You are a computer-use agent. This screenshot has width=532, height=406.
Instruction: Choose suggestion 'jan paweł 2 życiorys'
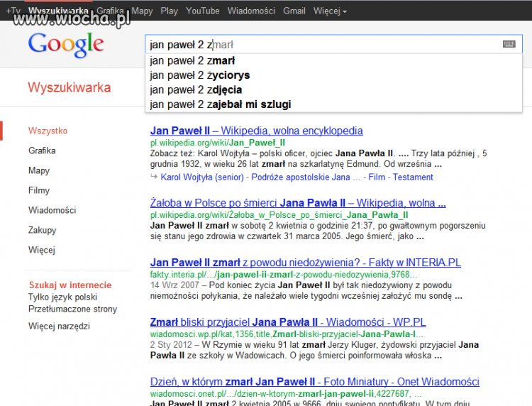coord(333,75)
